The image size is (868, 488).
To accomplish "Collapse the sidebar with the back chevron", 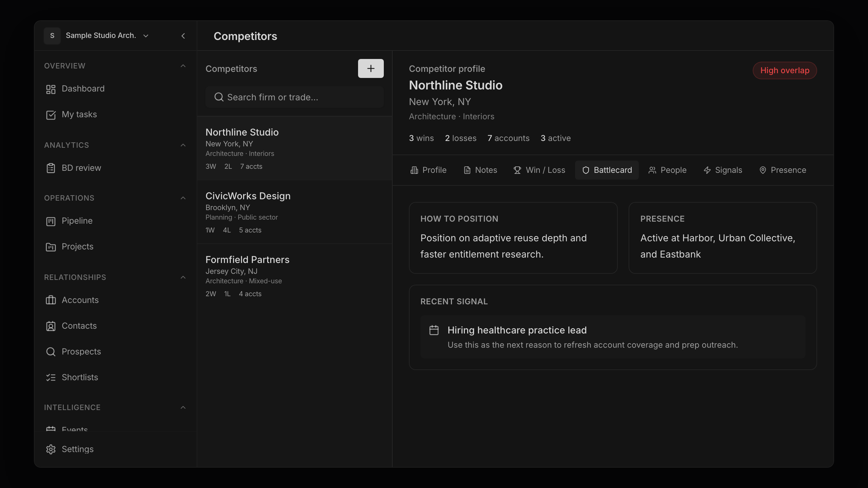I will click(x=183, y=36).
